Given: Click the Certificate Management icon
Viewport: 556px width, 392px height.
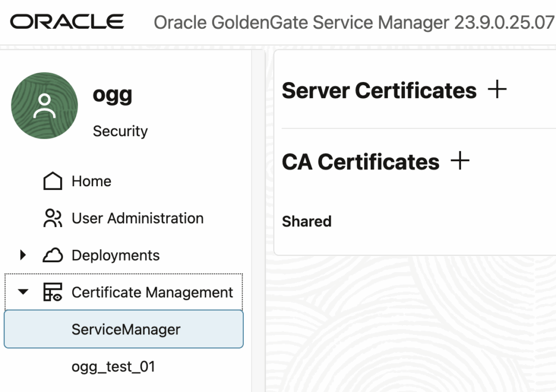Looking at the screenshot, I should (x=52, y=292).
